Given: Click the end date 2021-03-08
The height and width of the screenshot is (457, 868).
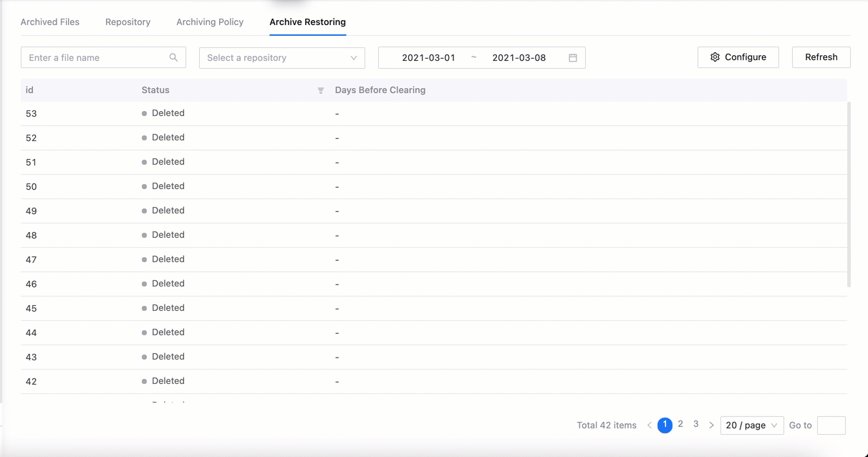Looking at the screenshot, I should pos(519,58).
